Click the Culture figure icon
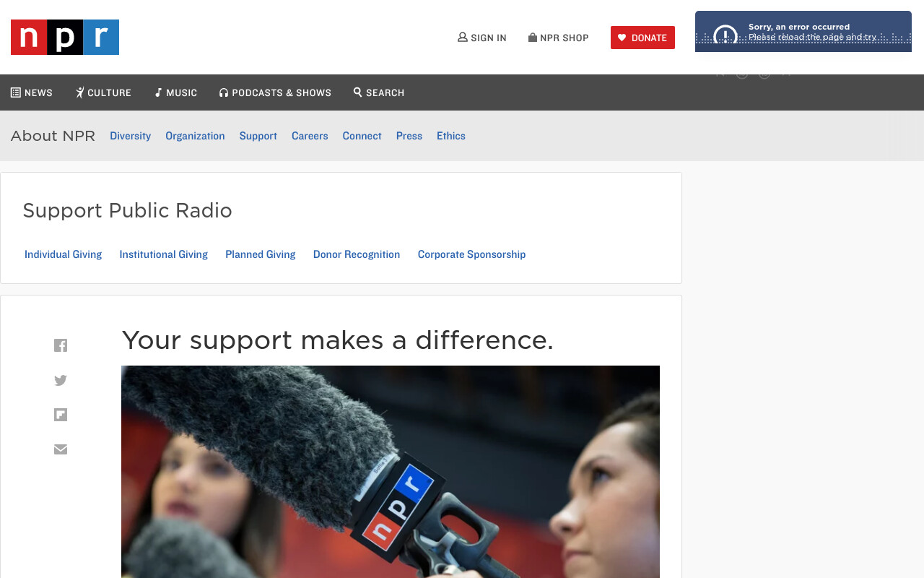The height and width of the screenshot is (578, 924). tap(80, 92)
